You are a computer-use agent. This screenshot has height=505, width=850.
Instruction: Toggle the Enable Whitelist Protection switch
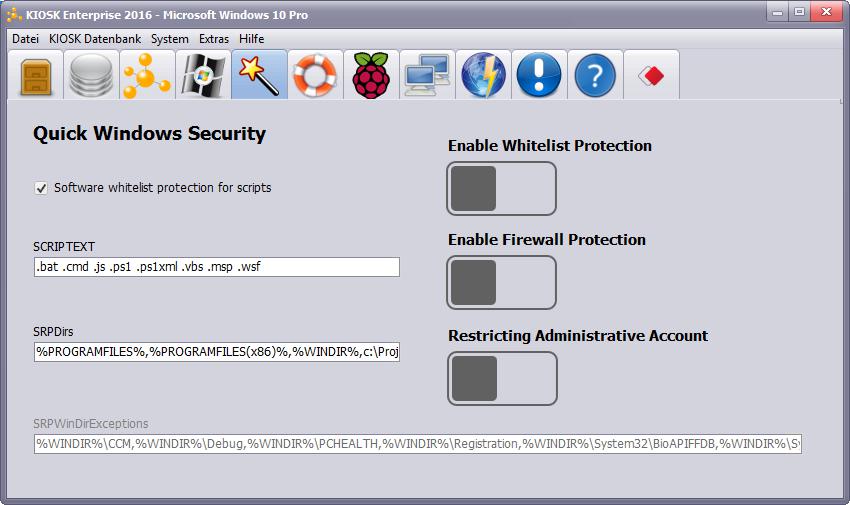pyautogui.click(x=501, y=189)
